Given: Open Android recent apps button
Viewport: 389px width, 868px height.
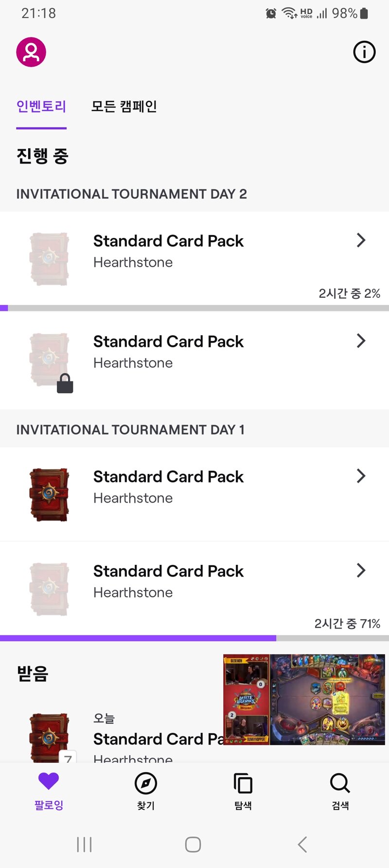Looking at the screenshot, I should tap(84, 845).
